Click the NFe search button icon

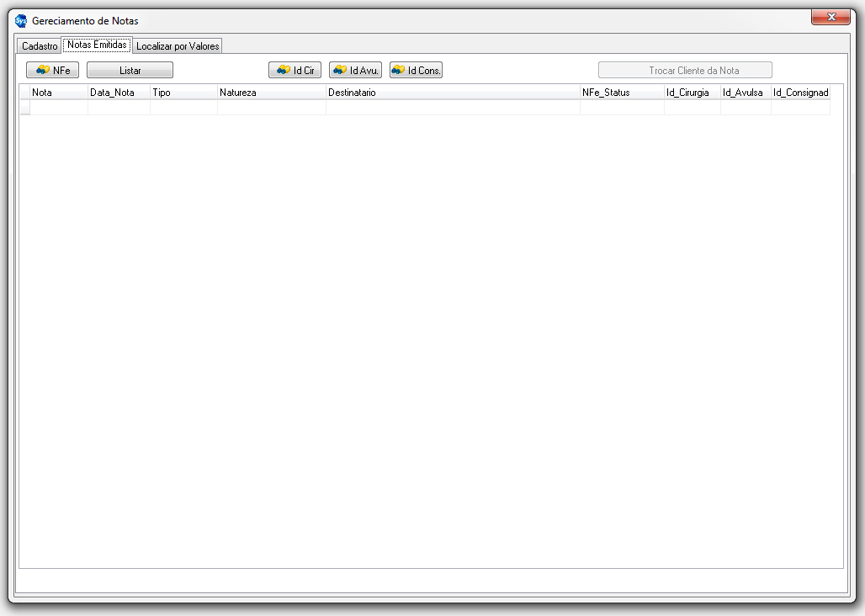point(43,71)
